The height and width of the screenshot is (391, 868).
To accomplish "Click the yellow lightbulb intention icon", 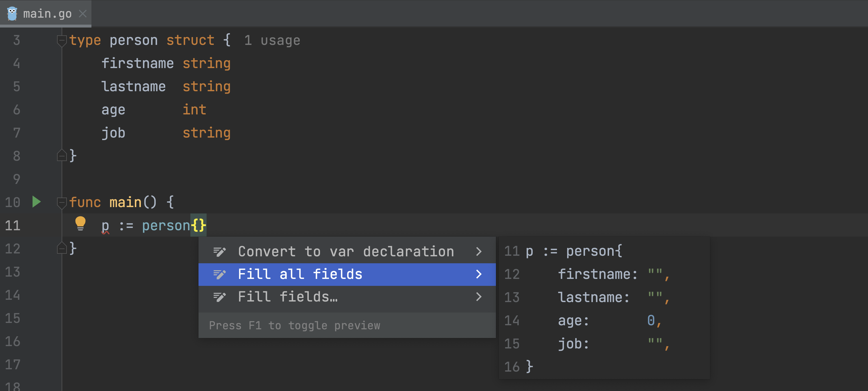I will (x=80, y=223).
